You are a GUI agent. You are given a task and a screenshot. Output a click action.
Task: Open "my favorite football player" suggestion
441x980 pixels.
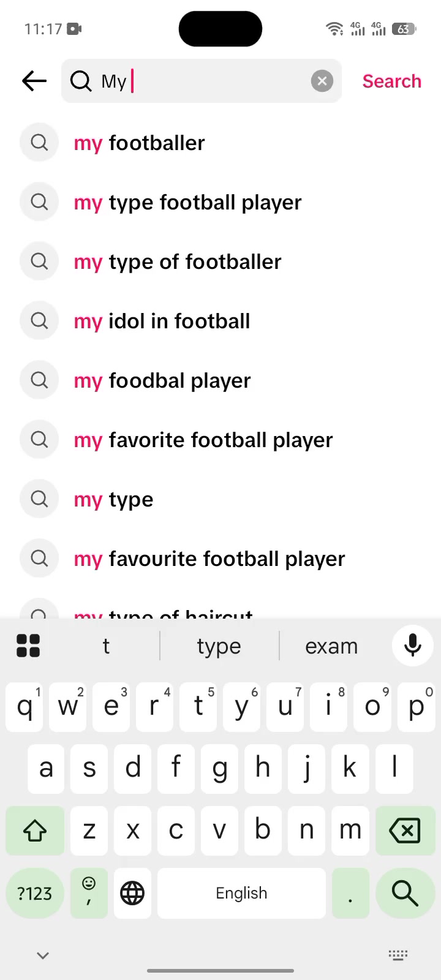pyautogui.click(x=221, y=440)
